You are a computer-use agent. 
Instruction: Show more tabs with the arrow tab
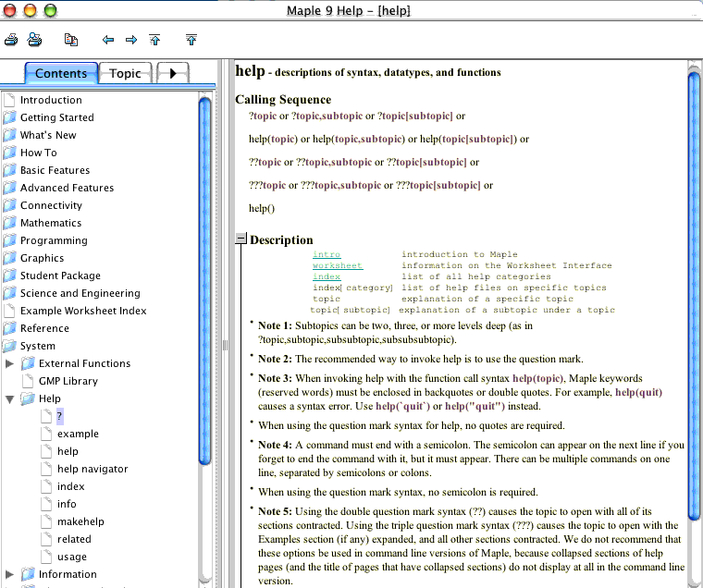tap(173, 73)
